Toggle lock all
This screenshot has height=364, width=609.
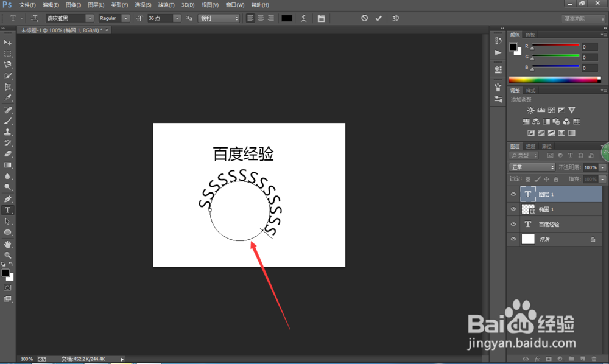pos(556,180)
